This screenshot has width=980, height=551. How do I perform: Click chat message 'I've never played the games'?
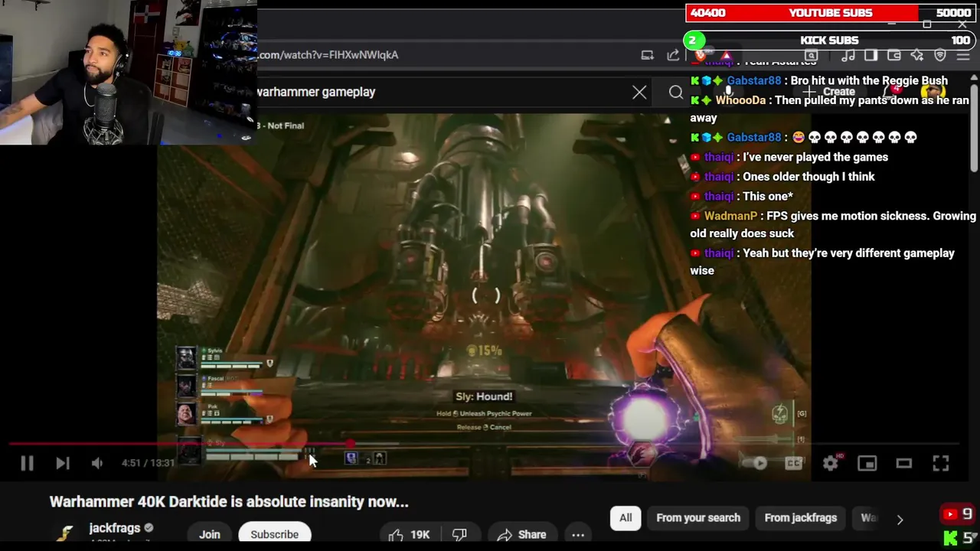point(815,157)
